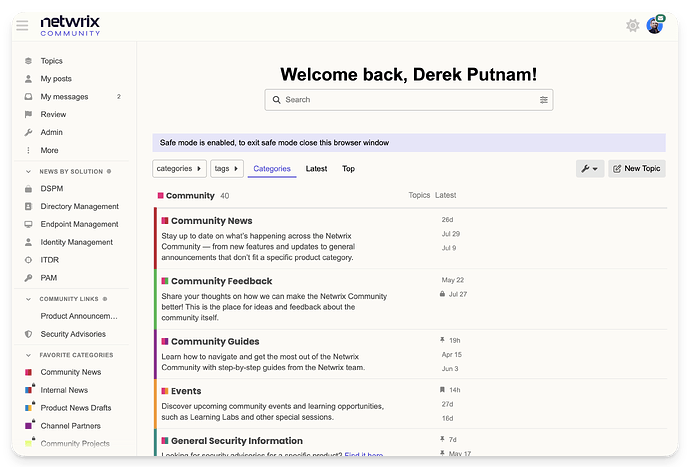Switch to the Top tab
This screenshot has width=690, height=467.
pos(348,169)
